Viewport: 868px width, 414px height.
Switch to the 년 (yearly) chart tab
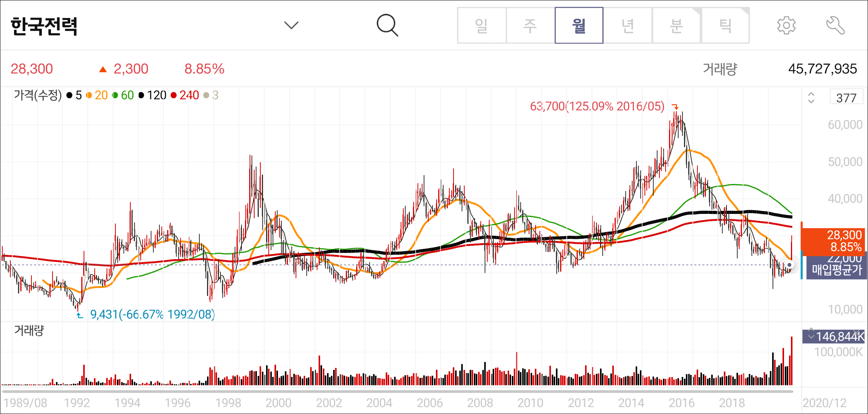click(x=628, y=25)
